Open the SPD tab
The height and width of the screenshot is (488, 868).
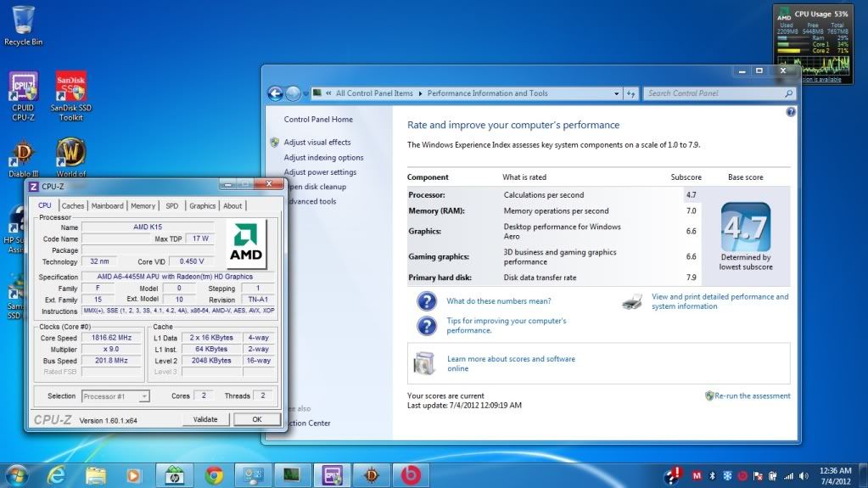tap(172, 206)
